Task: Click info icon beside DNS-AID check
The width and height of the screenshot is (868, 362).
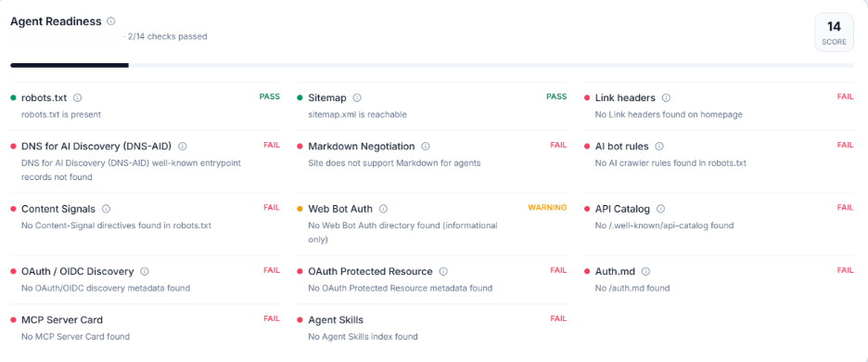Action: click(182, 147)
